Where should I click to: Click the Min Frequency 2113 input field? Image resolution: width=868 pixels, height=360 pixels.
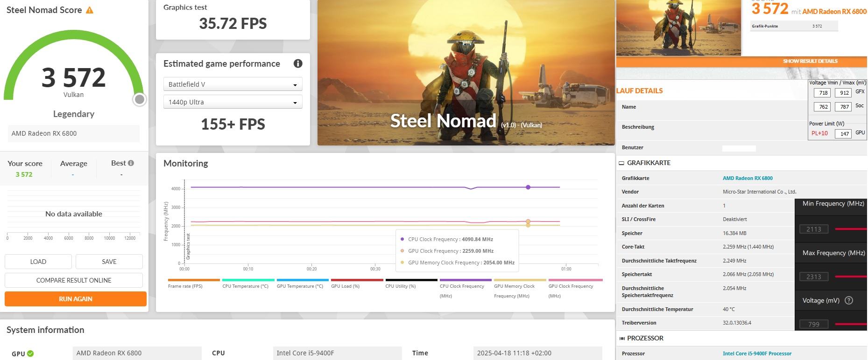click(x=814, y=229)
